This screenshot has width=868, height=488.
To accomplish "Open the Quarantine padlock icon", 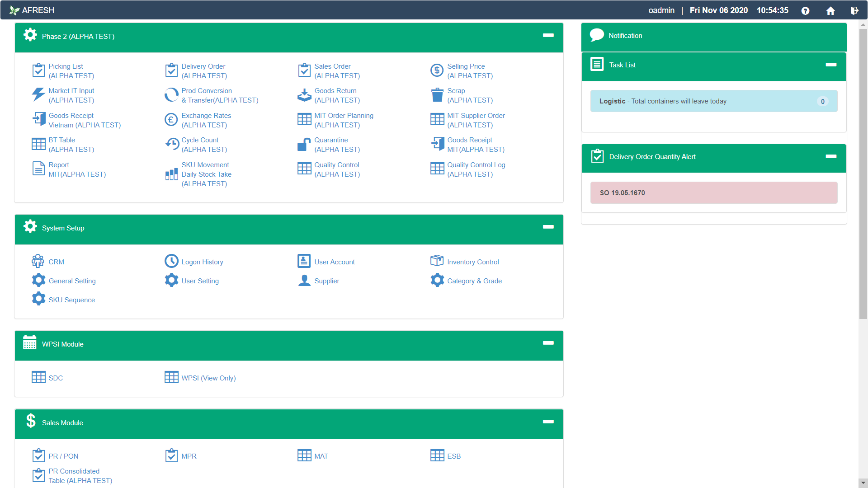I will click(x=304, y=144).
